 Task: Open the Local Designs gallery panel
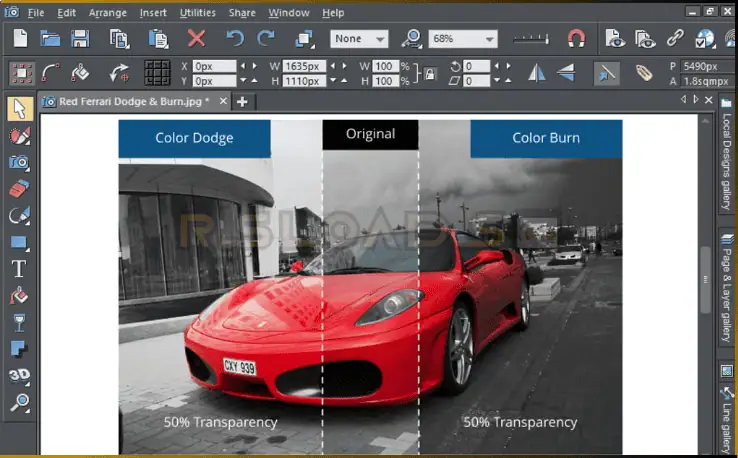(x=727, y=154)
